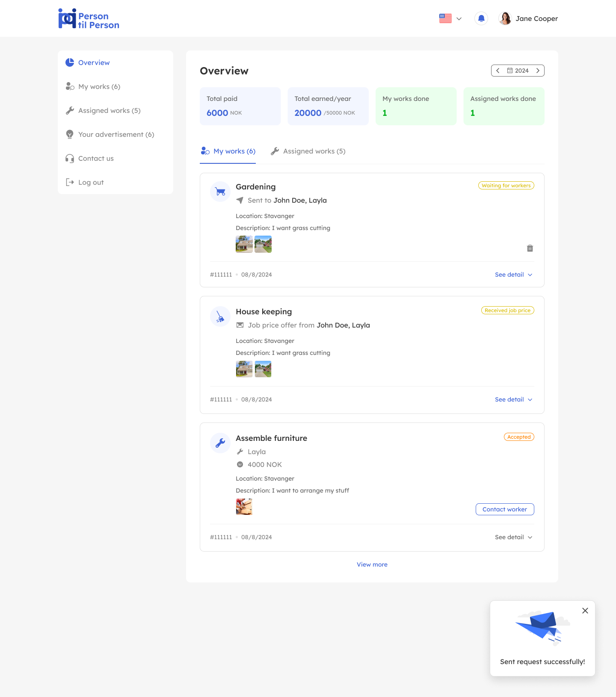
Task: Delete the Gardening job with trash icon
Action: pos(530,248)
